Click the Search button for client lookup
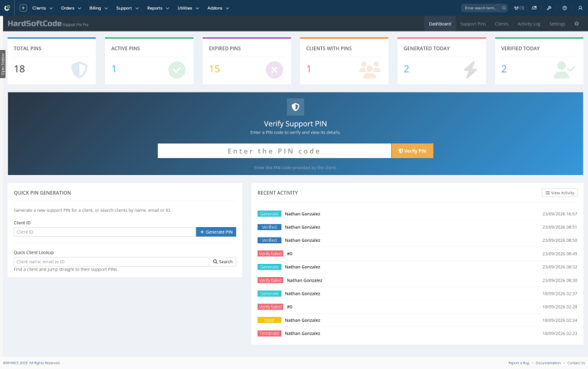 click(x=223, y=262)
